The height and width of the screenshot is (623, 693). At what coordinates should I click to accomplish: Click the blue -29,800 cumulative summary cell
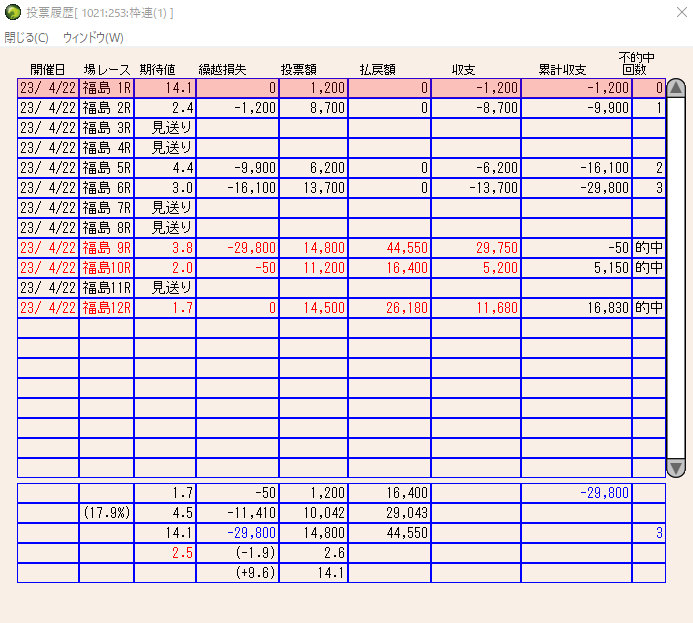pos(577,493)
